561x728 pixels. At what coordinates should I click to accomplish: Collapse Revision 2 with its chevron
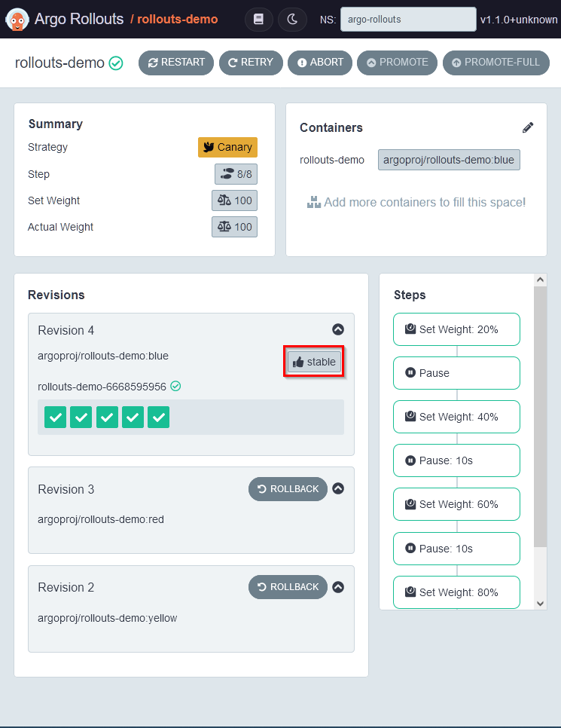[x=338, y=587]
